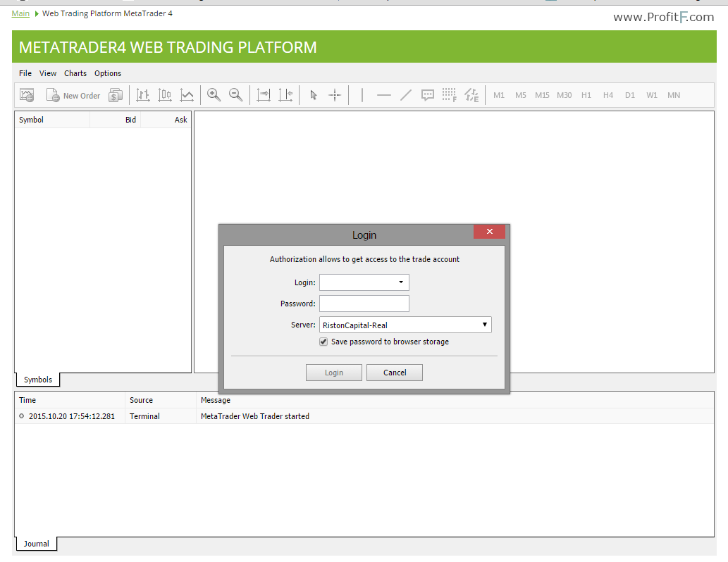Click the Ask column header
The height and width of the screenshot is (562, 728).
166,120
